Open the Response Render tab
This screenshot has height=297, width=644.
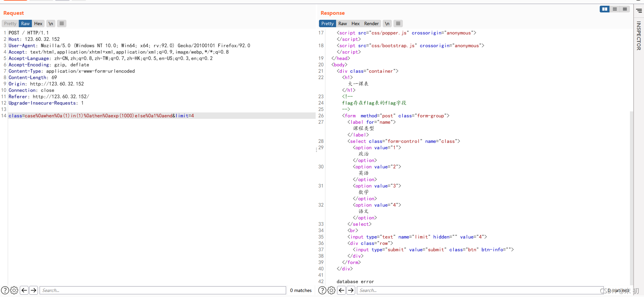coord(371,23)
